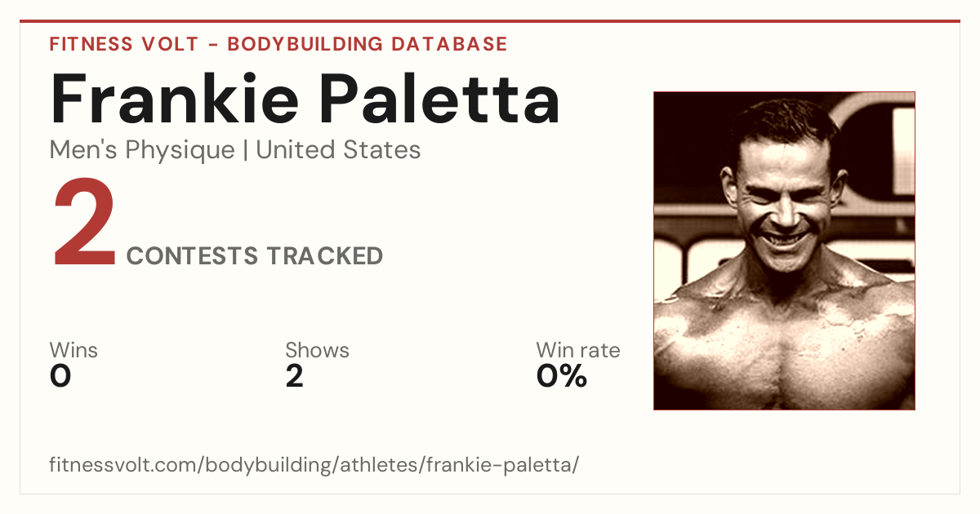This screenshot has width=980, height=514.
Task: Select the Bodybuilding Database header label
Action: (367, 44)
